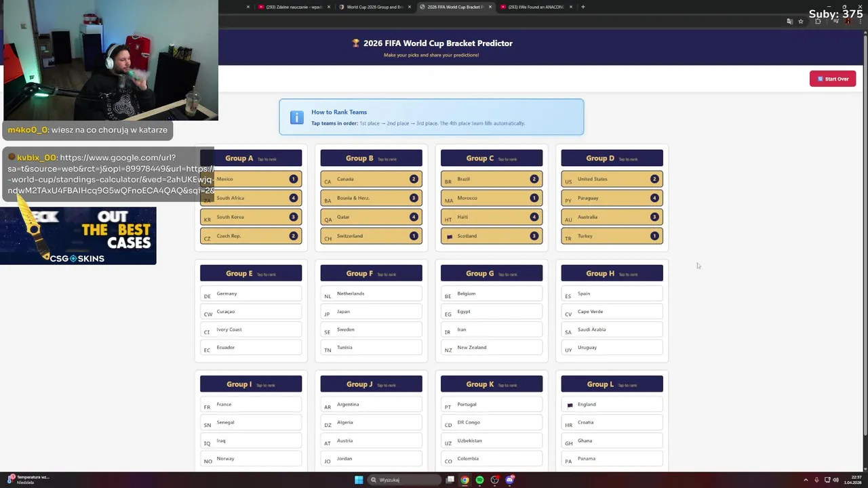Click the translate page icon in address bar

tap(789, 22)
